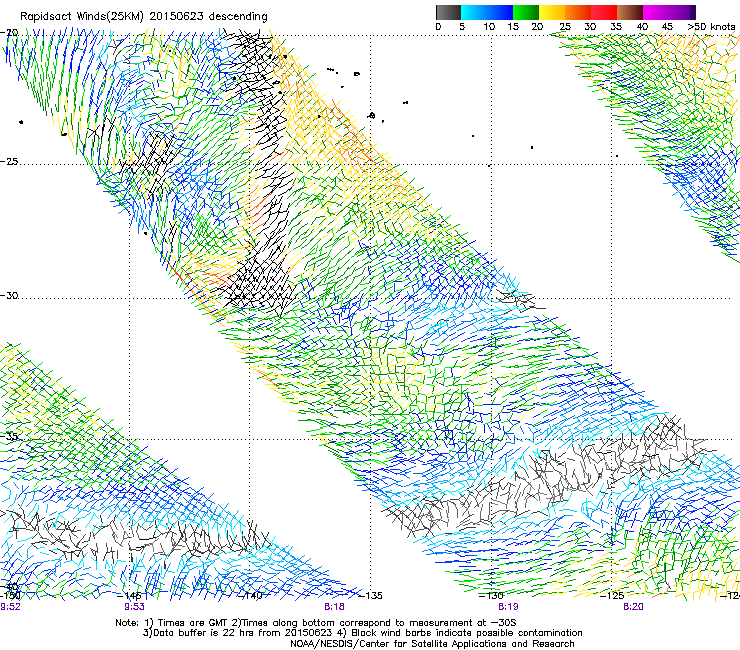Screen dimensions: 740x650
Task: Click the '45' label under the color scale
Action: [667, 27]
